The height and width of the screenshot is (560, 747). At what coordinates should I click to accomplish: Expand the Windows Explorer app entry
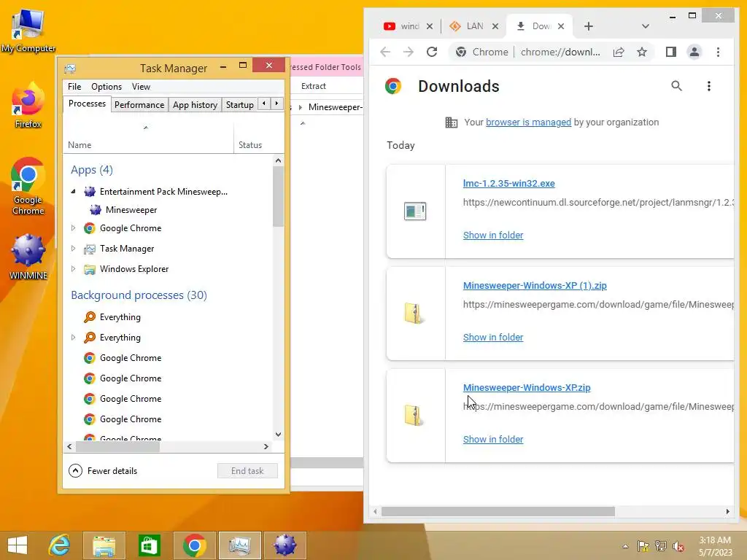tap(73, 268)
